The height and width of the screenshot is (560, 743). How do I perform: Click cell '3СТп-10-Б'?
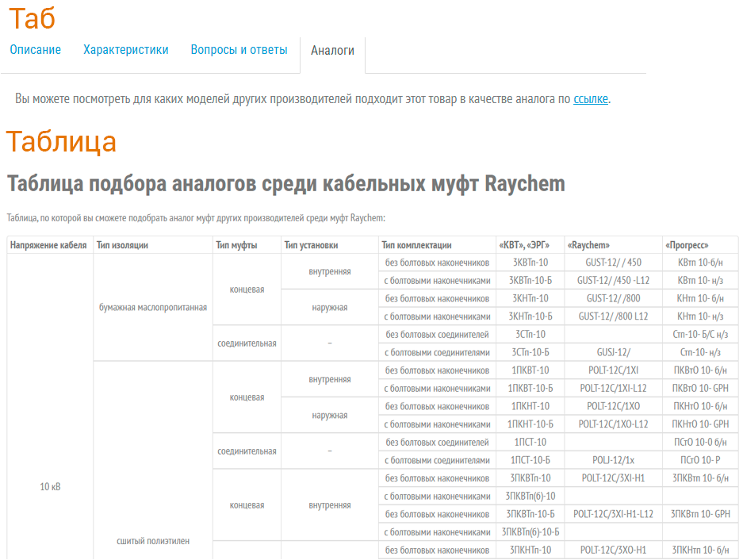pos(530,352)
